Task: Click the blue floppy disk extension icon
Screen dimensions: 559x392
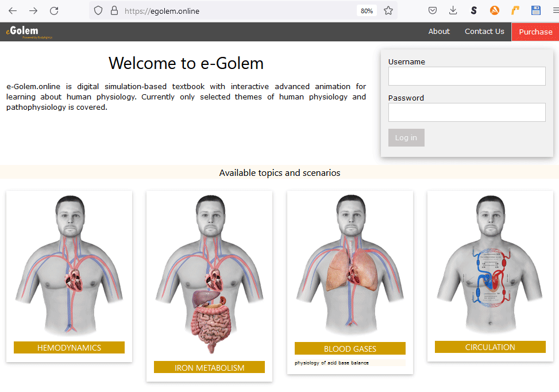Action: click(x=536, y=10)
